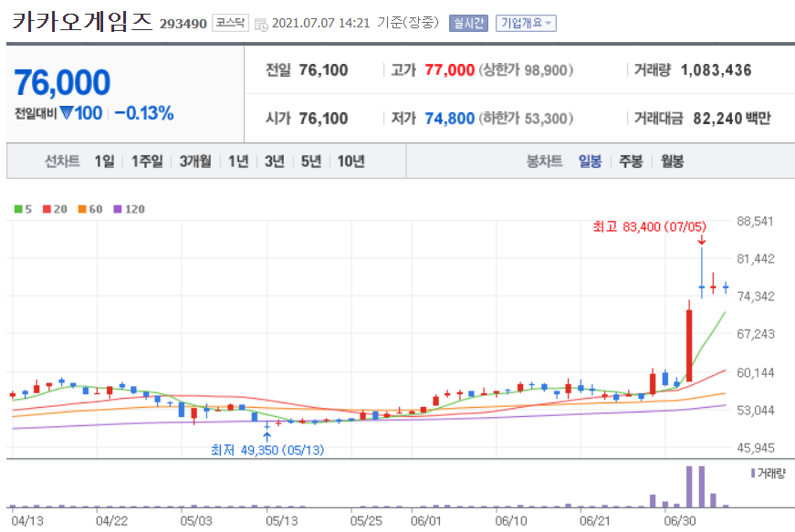Click the 전일 value 76,100
Viewport: 795px width, 532px height.
click(323, 70)
